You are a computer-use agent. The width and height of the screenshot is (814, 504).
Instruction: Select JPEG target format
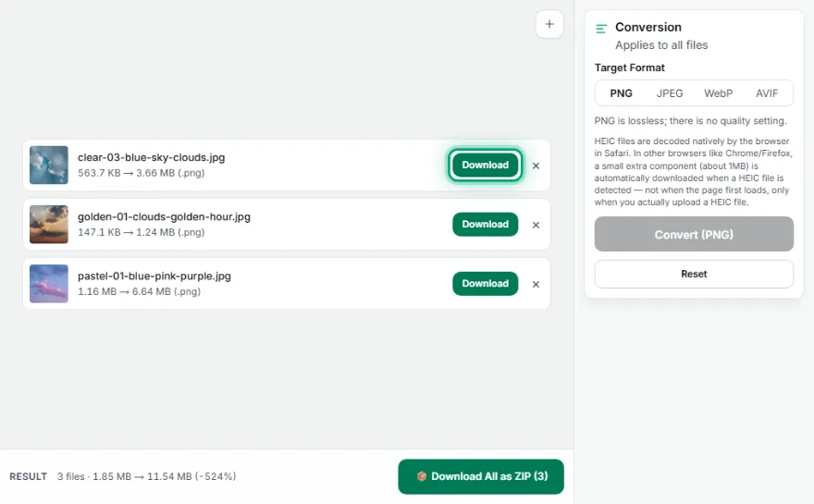(x=669, y=93)
